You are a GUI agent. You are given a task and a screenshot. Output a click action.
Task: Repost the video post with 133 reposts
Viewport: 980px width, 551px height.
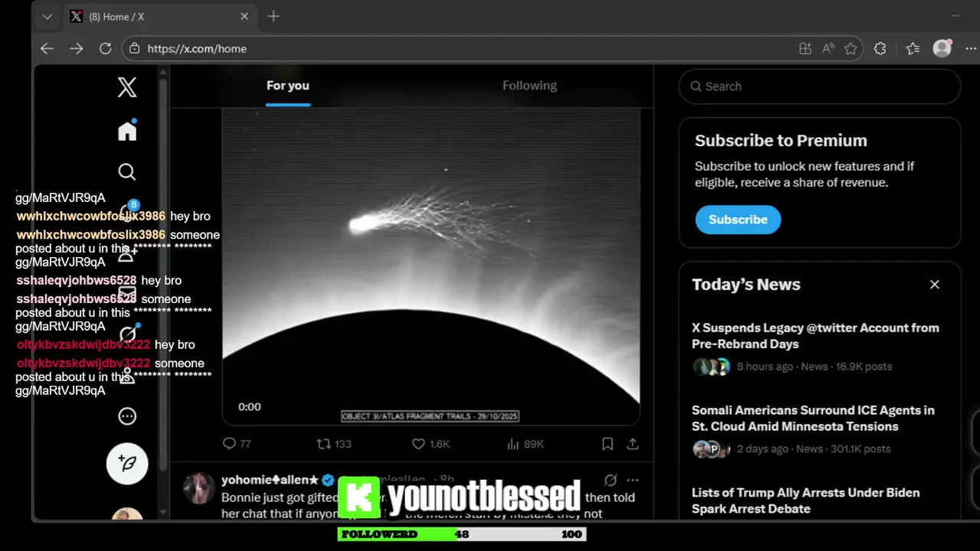(334, 444)
